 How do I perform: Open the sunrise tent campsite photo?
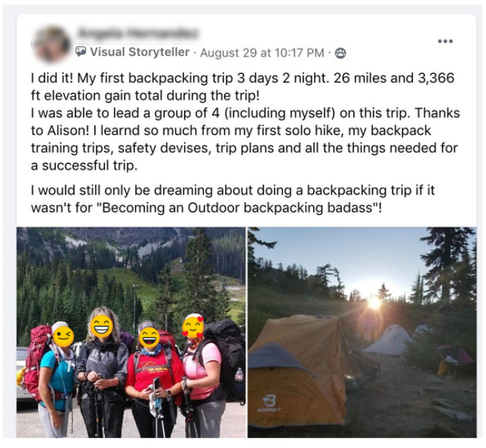(361, 332)
